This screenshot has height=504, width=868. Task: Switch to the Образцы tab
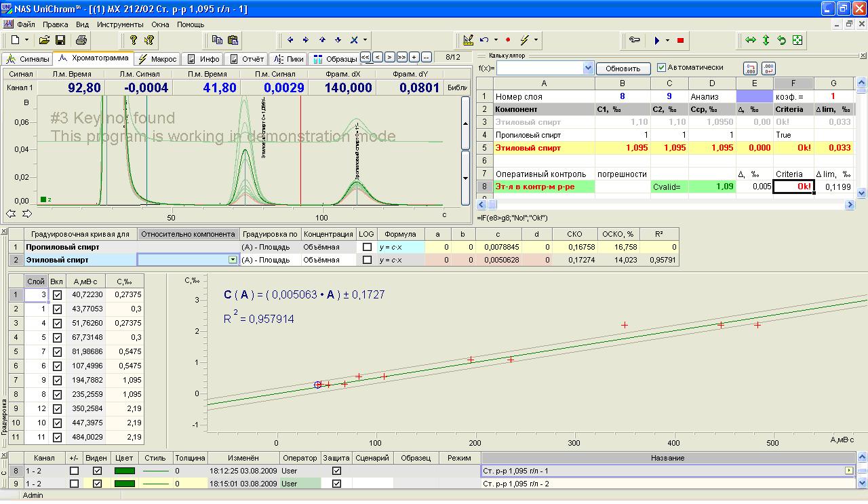334,59
